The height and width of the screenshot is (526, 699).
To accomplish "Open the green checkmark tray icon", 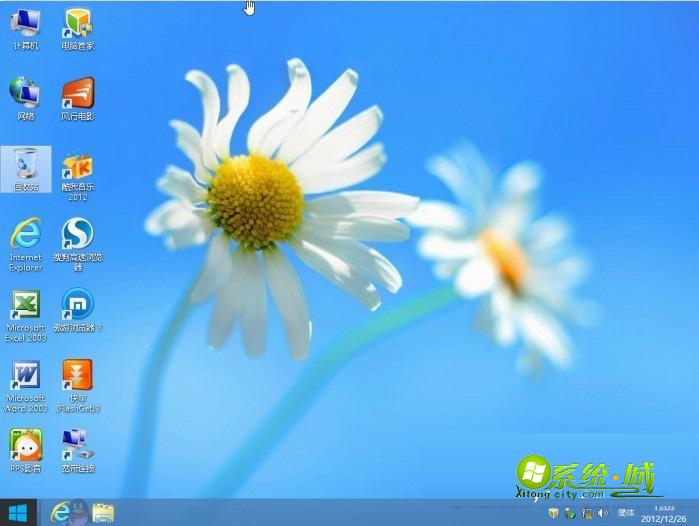I will [570, 513].
